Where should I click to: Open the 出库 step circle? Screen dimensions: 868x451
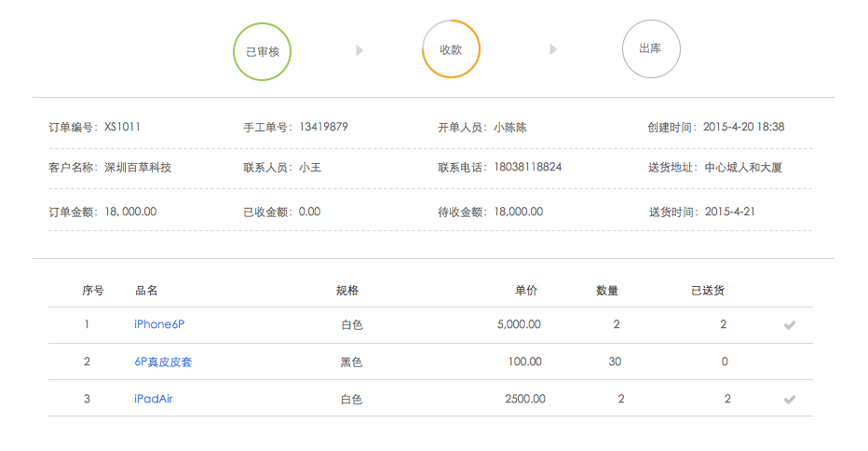click(x=650, y=48)
